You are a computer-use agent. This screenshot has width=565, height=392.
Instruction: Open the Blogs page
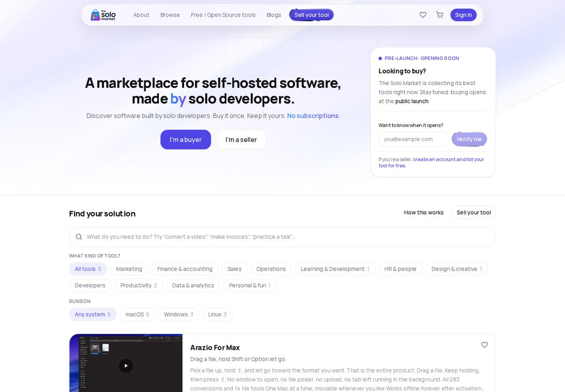coord(274,15)
